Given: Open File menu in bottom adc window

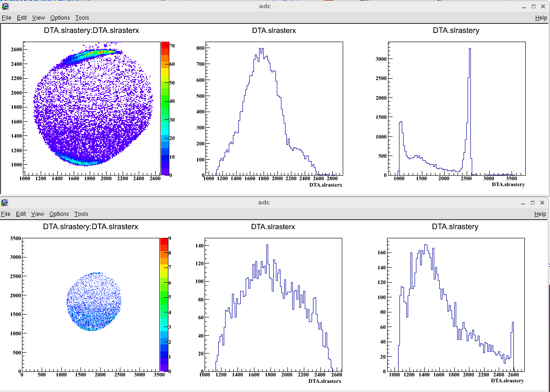Looking at the screenshot, I should [x=5, y=214].
